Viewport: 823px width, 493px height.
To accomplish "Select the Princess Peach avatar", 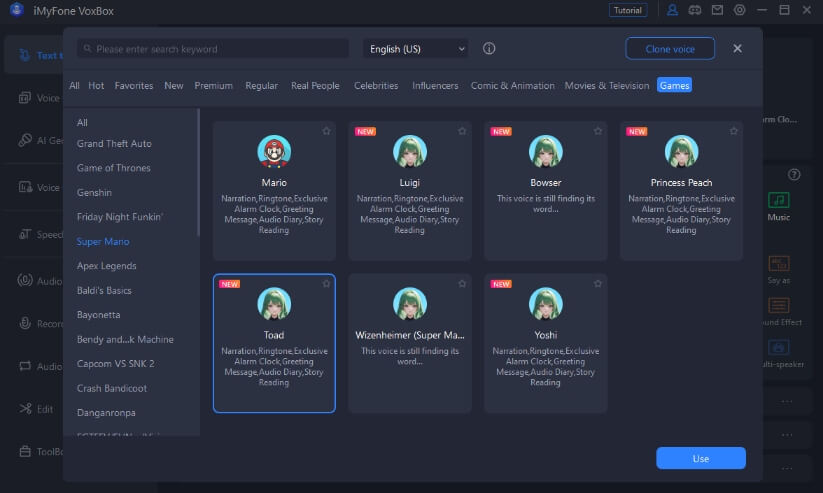I will tap(681, 151).
